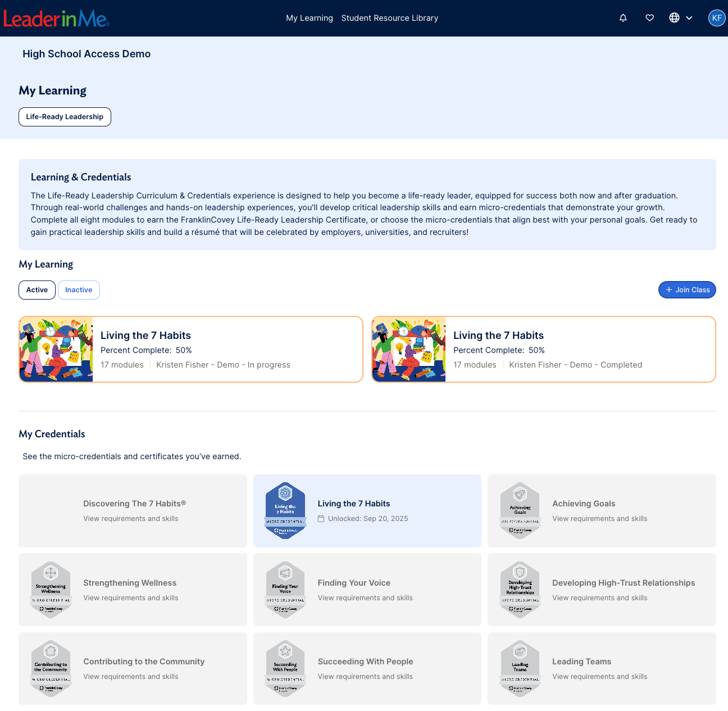Click 'Kristen Fisher - Demo - Completed' text
The width and height of the screenshot is (728, 711).
click(575, 365)
